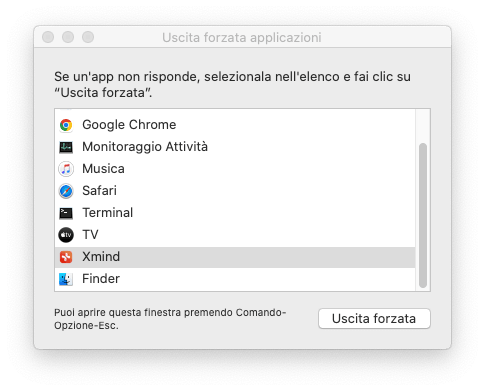Viewport: 485px width, 391px height.
Task: Select the Apple TV icon
Action: [66, 235]
